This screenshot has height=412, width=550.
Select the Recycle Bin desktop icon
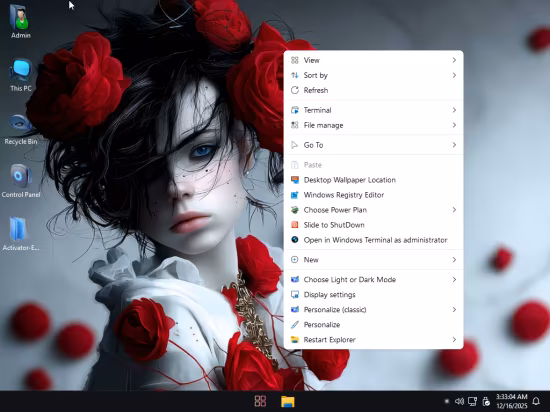coord(20,128)
